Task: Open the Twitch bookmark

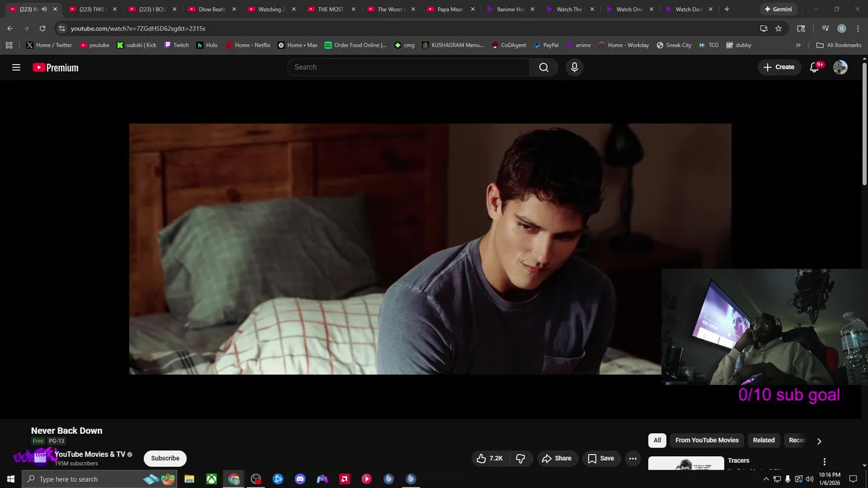Action: point(176,45)
